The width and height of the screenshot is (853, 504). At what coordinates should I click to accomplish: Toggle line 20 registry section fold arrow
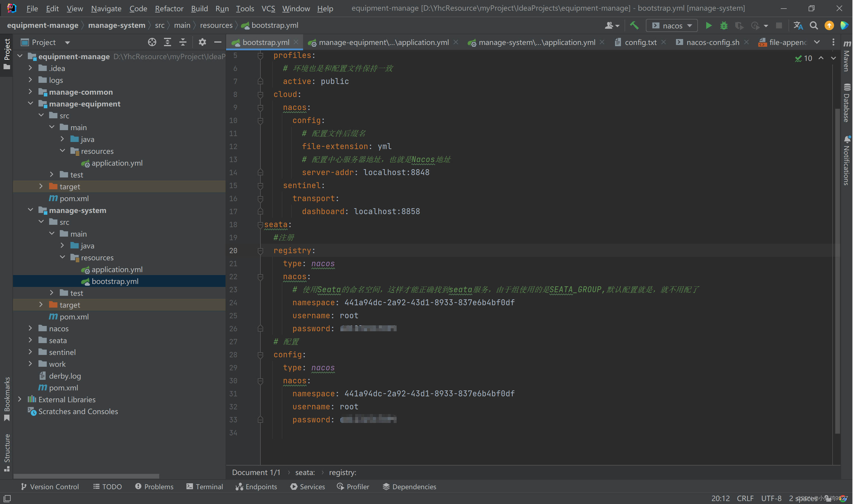tap(260, 250)
